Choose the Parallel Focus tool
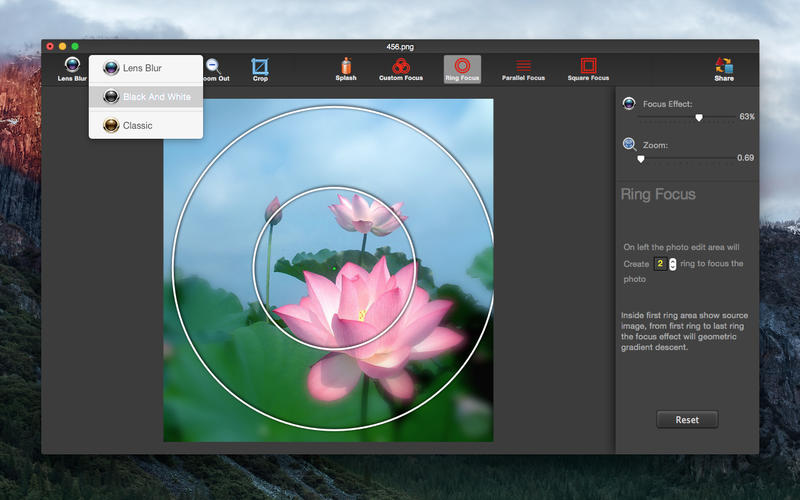 (x=523, y=69)
